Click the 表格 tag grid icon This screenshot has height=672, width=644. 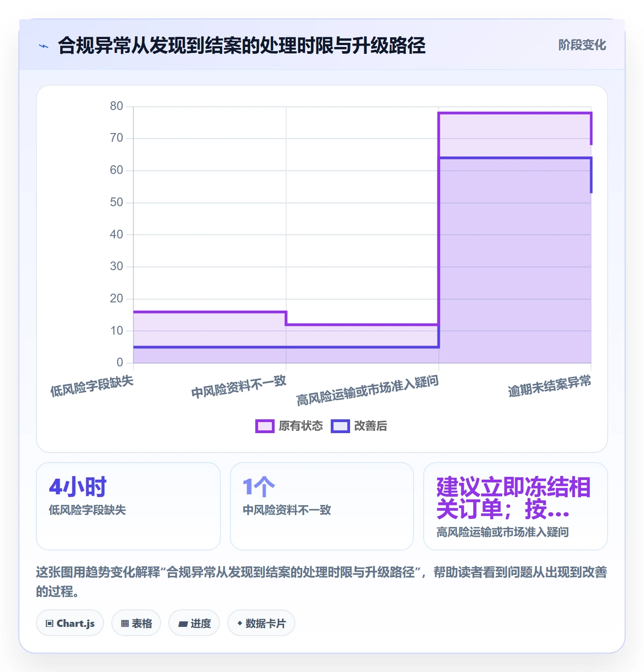[125, 624]
